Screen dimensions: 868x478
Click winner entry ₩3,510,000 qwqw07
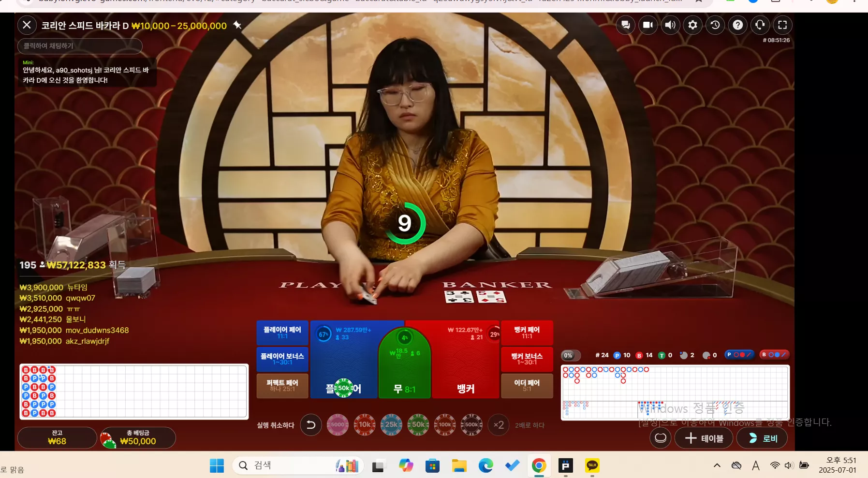(58, 298)
